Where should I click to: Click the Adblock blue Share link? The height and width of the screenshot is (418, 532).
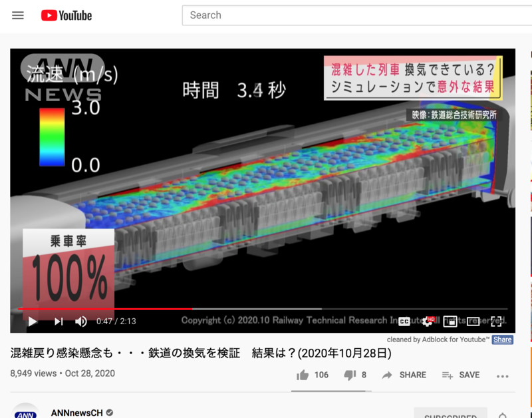pos(502,339)
